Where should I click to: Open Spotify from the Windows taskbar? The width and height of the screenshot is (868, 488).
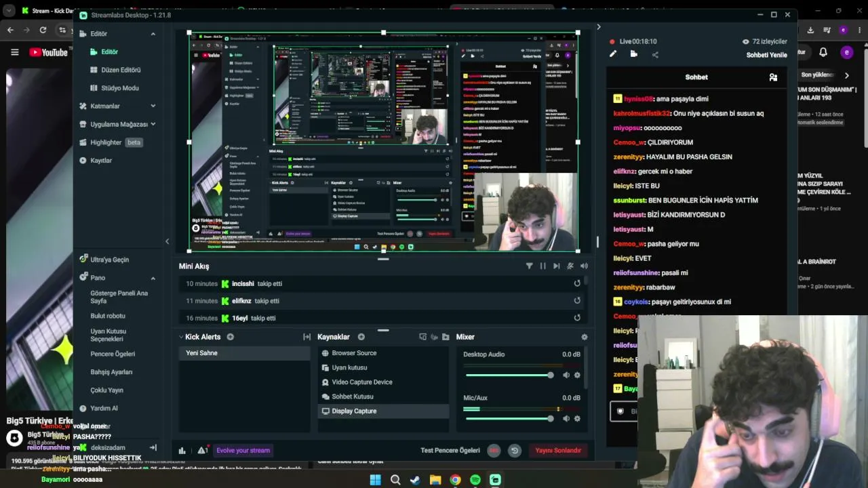pyautogui.click(x=475, y=480)
